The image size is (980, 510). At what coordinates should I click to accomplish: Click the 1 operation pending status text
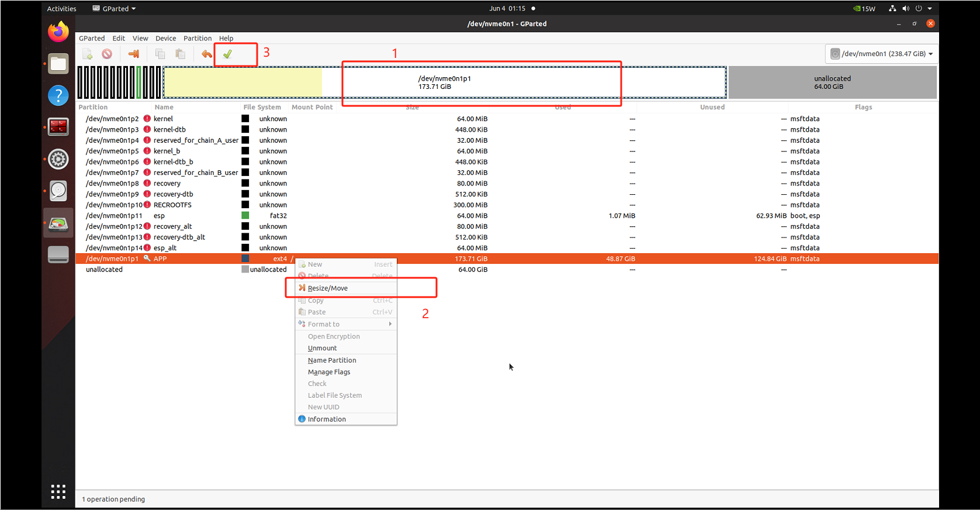pos(113,499)
